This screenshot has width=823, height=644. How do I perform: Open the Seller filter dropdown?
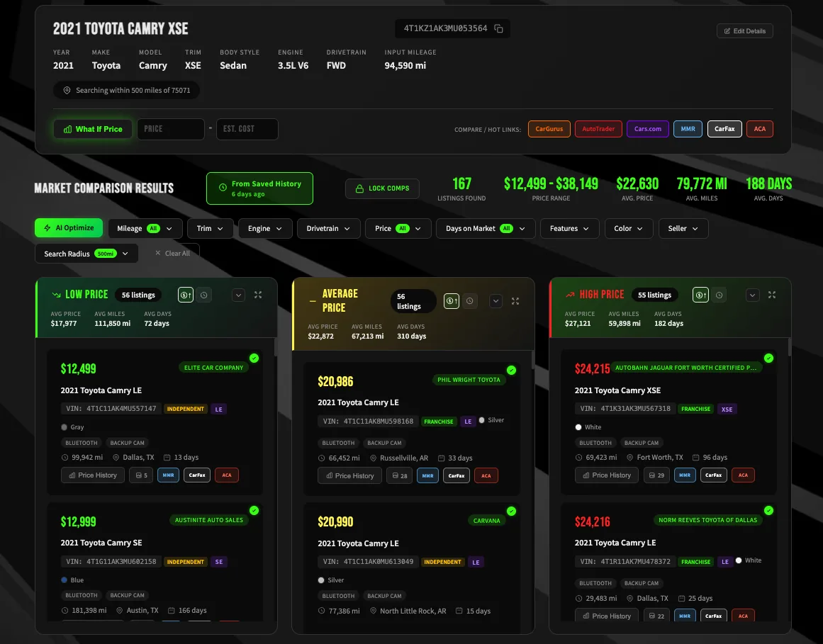(683, 229)
